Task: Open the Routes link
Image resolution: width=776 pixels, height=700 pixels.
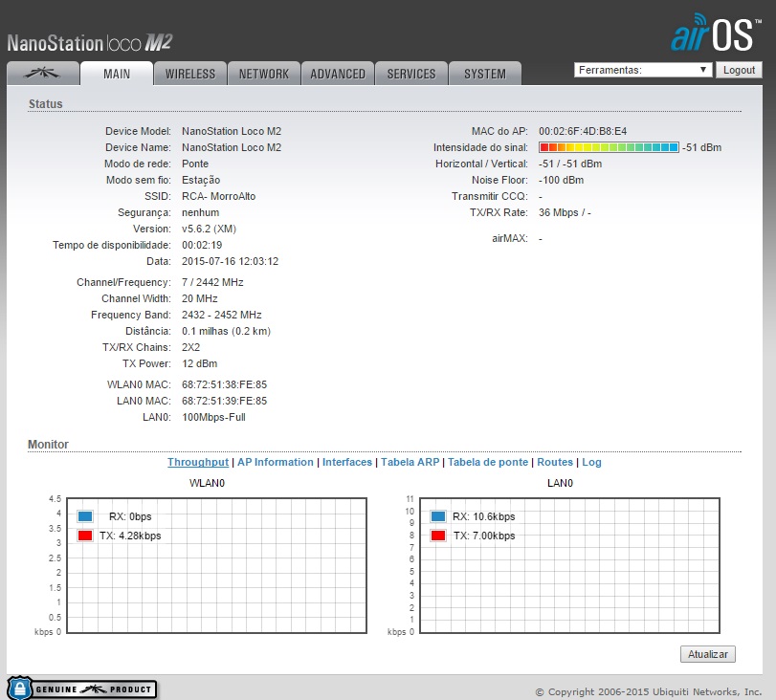Action: coord(555,462)
